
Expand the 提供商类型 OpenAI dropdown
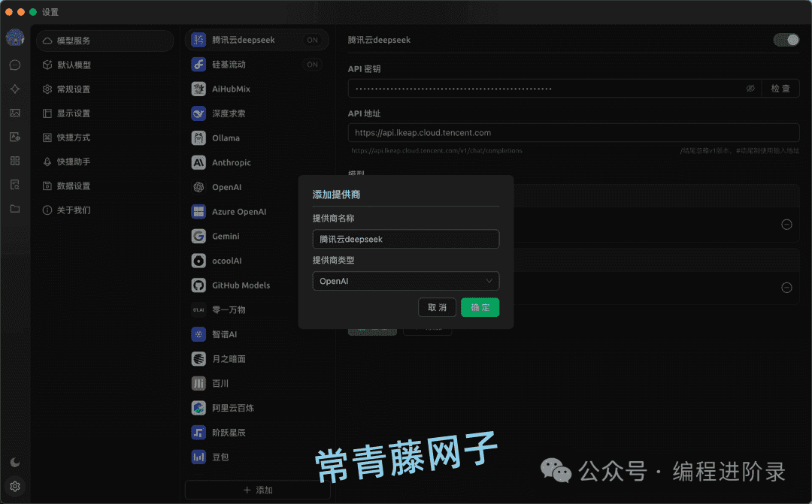point(406,281)
